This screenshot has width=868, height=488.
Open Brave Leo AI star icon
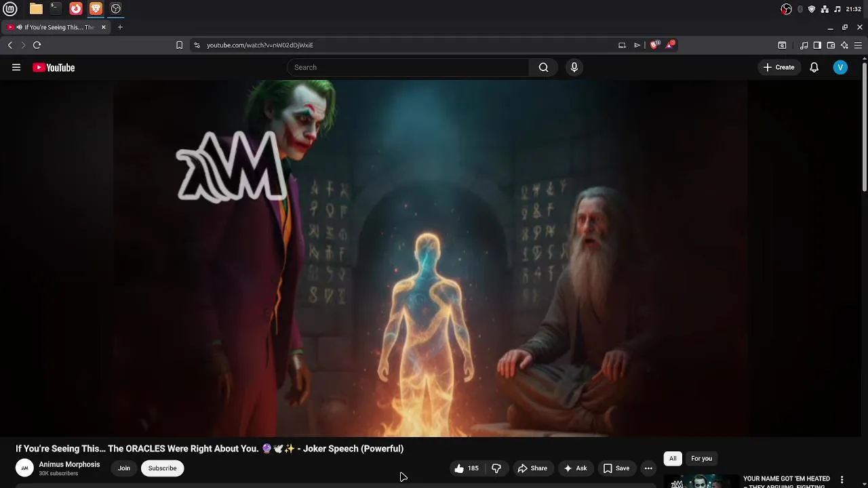pyautogui.click(x=844, y=45)
